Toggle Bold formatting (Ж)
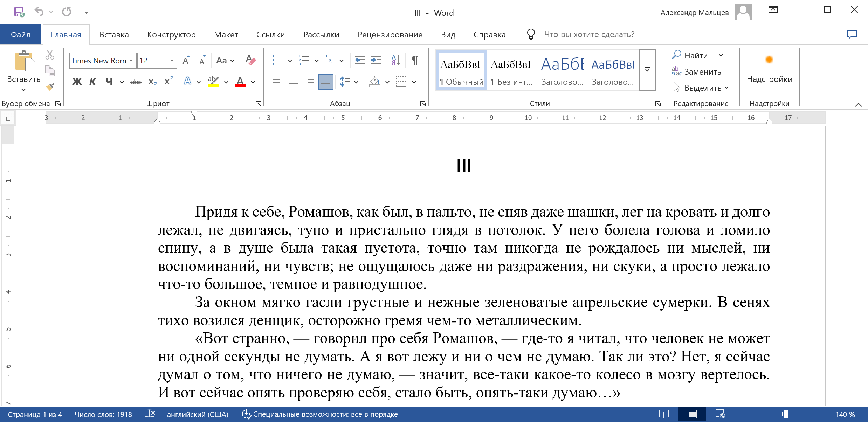This screenshot has height=422, width=868. [77, 82]
